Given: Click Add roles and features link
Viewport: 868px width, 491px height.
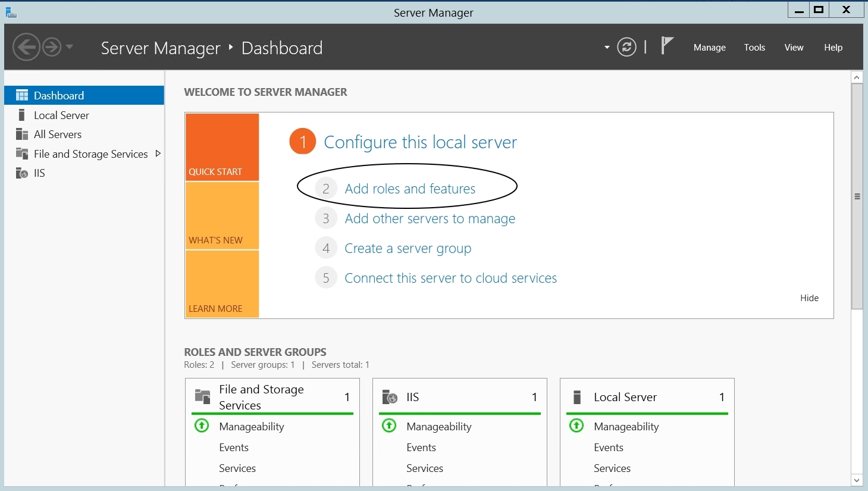Looking at the screenshot, I should [410, 189].
